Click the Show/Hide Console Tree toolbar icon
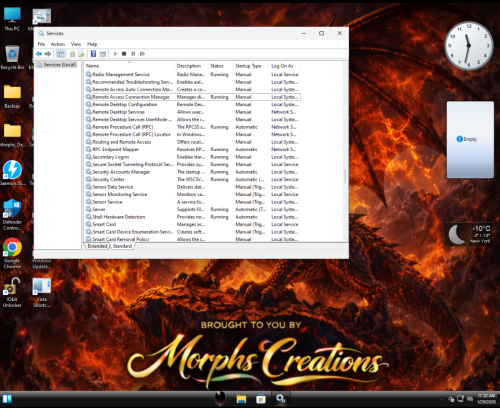Screen dimensions: 500x408 click(60, 54)
